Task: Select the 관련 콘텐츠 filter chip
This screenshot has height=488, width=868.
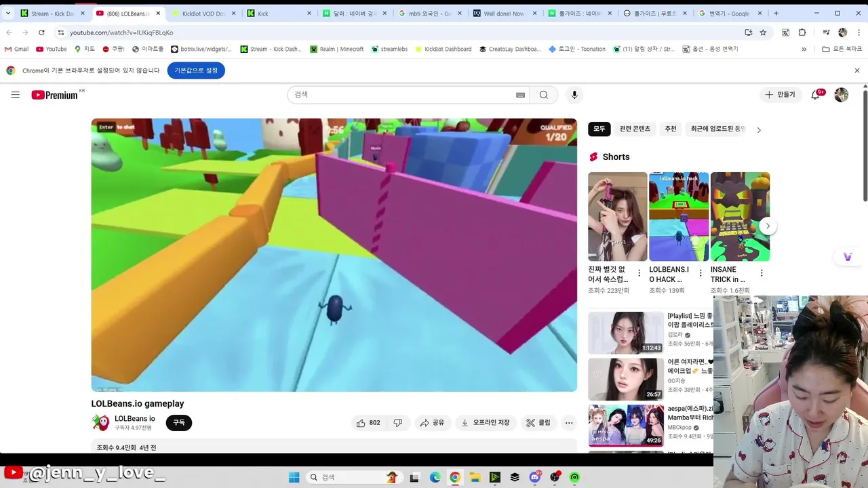Action: click(x=635, y=129)
